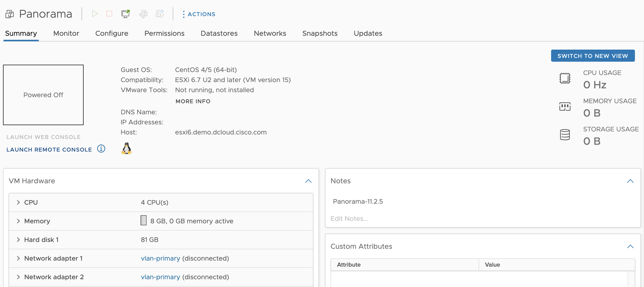644x287 pixels.
Task: Click the Panorama virtual machine icon
Action: pyautogui.click(x=10, y=14)
